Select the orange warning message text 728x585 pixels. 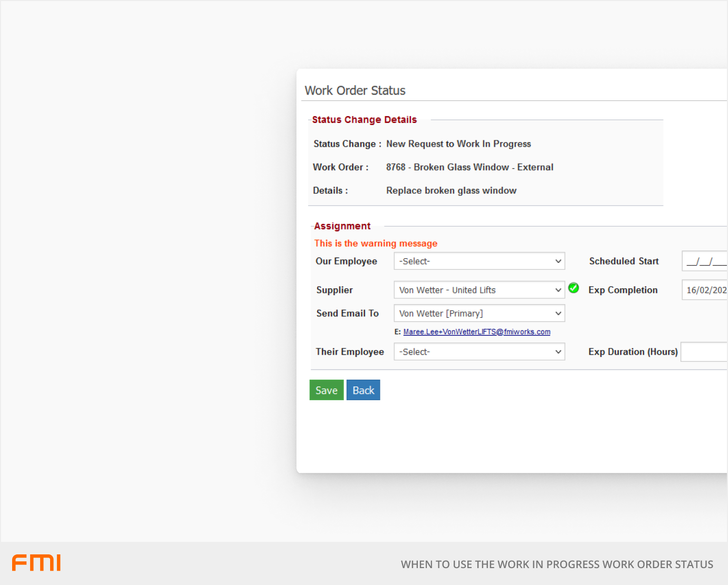coord(376,243)
